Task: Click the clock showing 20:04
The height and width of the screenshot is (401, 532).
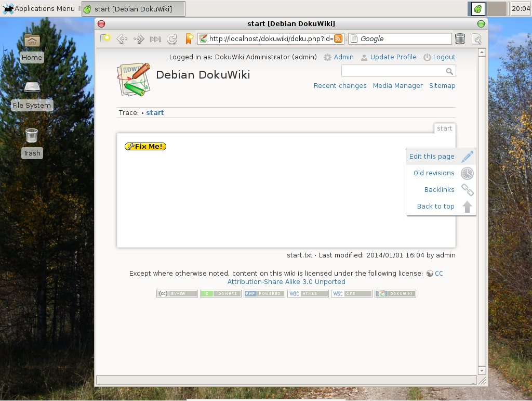Action: pyautogui.click(x=521, y=9)
